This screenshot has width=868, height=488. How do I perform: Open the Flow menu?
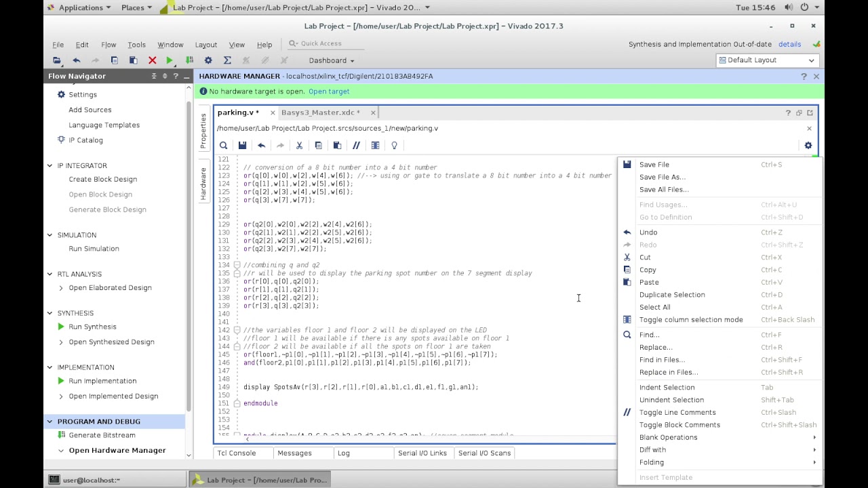(x=108, y=45)
